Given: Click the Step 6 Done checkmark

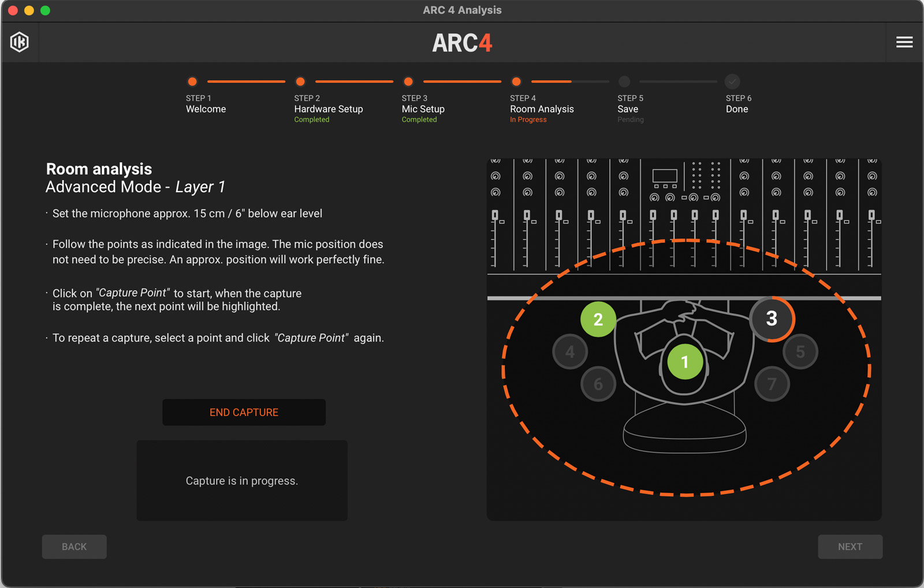Looking at the screenshot, I should 732,82.
